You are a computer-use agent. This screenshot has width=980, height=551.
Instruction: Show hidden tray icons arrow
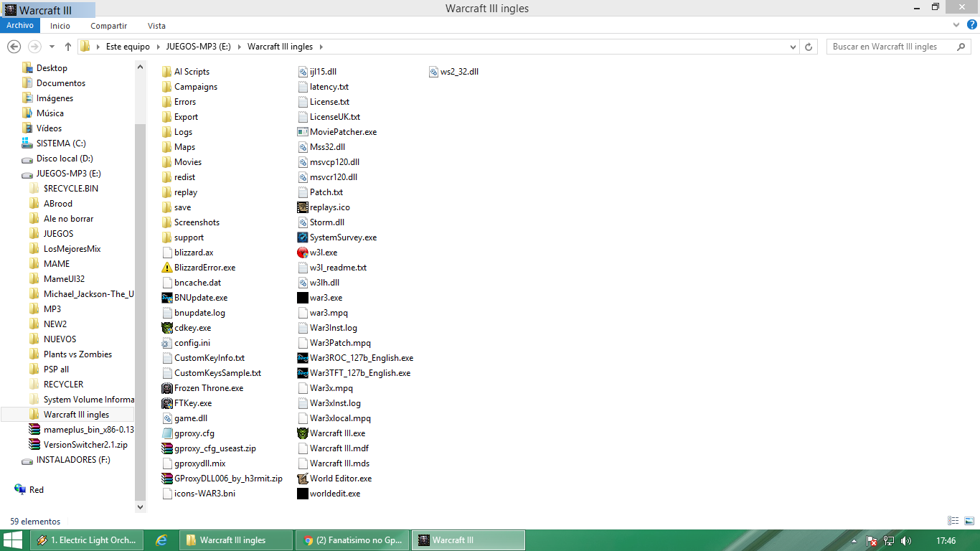pyautogui.click(x=854, y=541)
